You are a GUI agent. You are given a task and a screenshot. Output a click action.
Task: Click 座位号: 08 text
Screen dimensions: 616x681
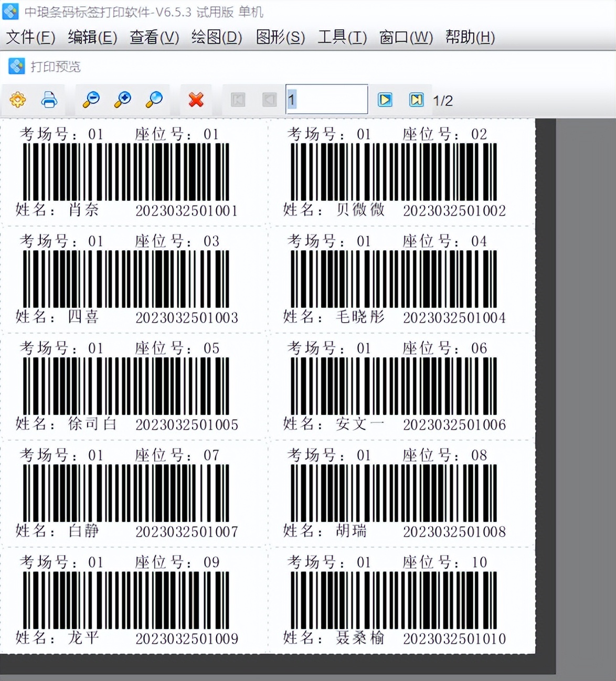(445, 455)
